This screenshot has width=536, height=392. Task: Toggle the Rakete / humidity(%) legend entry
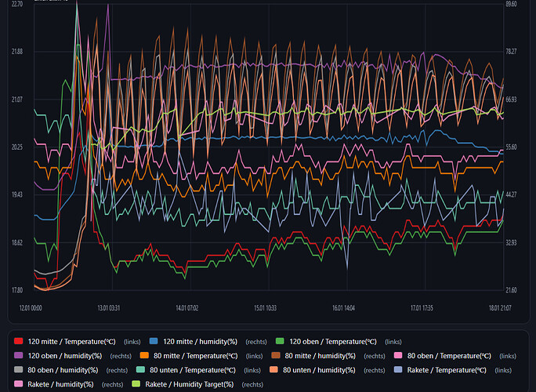[x=60, y=384]
